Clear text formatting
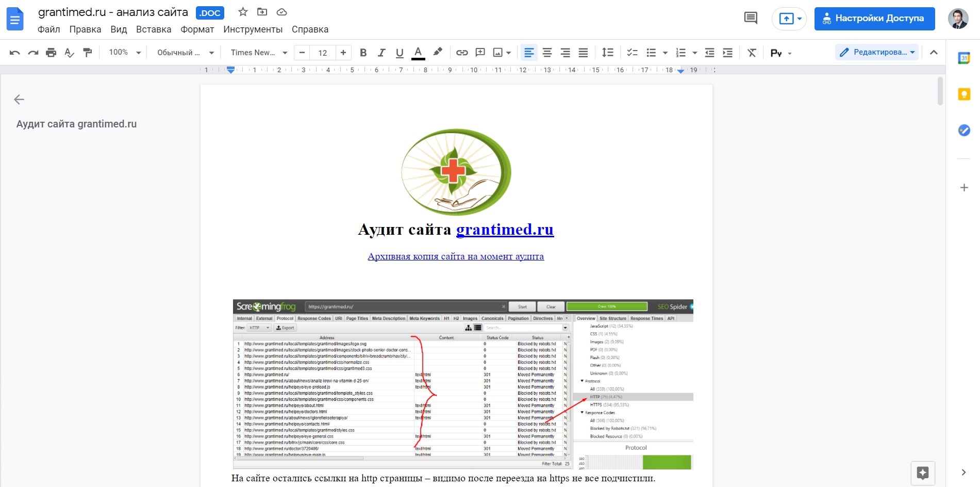The height and width of the screenshot is (487, 980). (751, 52)
